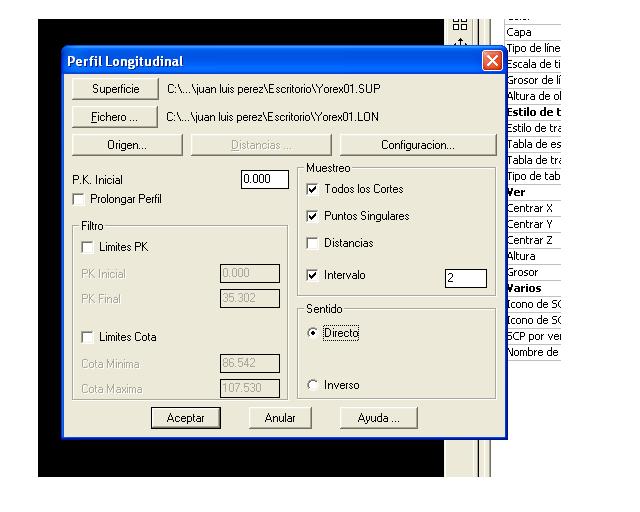Select the Centrar Y property row

(x=533, y=224)
